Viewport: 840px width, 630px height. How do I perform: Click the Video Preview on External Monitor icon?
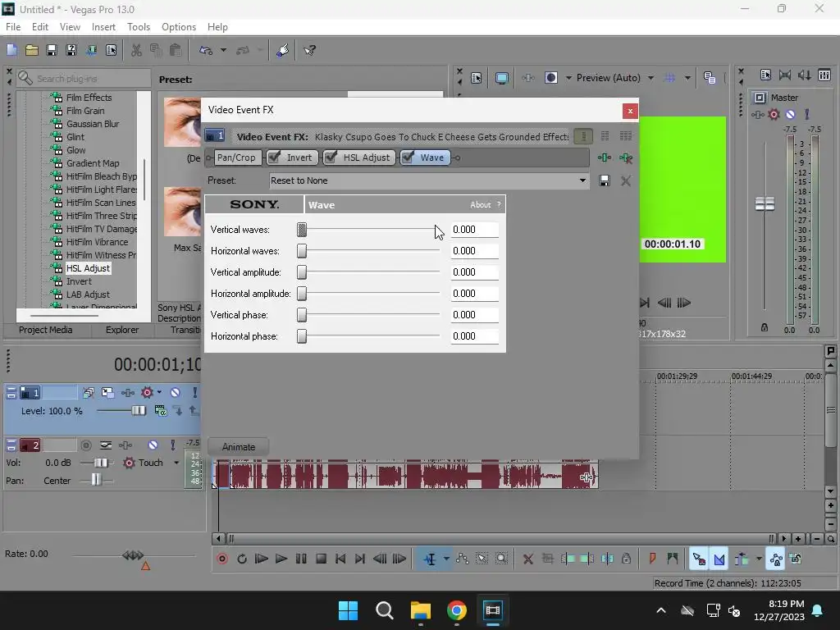click(x=501, y=78)
